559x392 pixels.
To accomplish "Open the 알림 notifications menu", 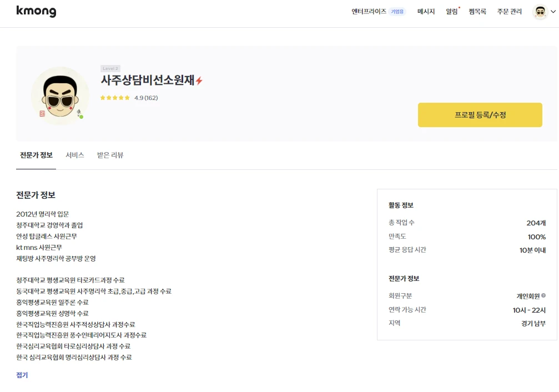I will [x=451, y=11].
